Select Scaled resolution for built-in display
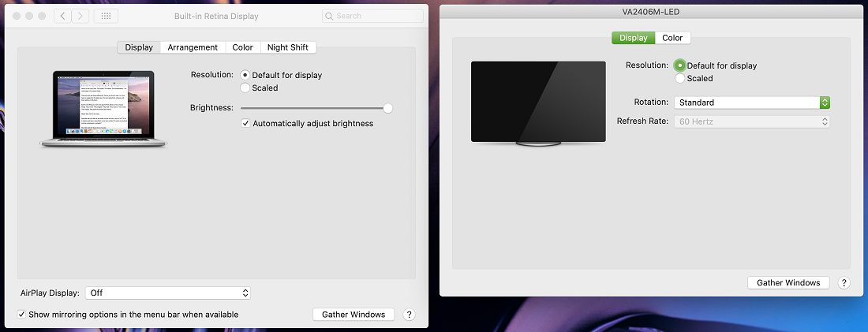868x332 pixels. (245, 88)
